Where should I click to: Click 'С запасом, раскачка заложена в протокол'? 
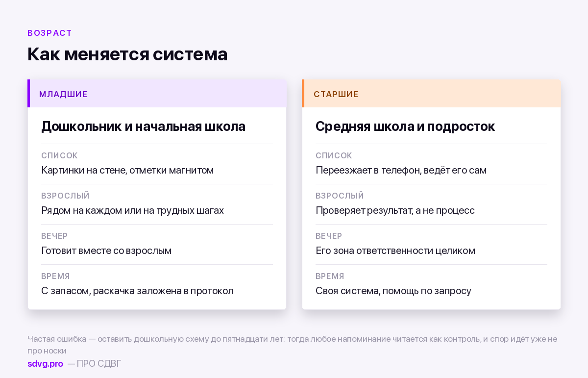[137, 291]
